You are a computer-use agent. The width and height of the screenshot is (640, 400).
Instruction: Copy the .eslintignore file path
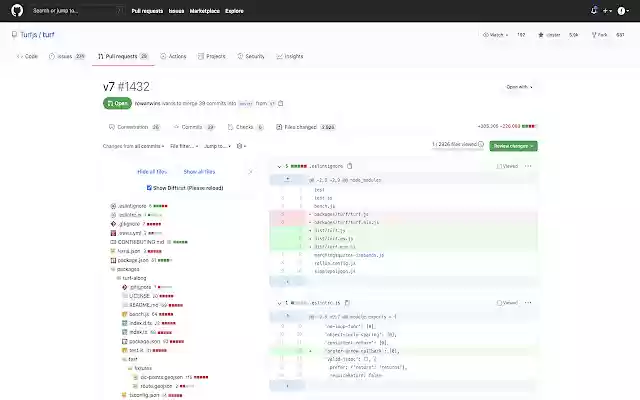(349, 166)
